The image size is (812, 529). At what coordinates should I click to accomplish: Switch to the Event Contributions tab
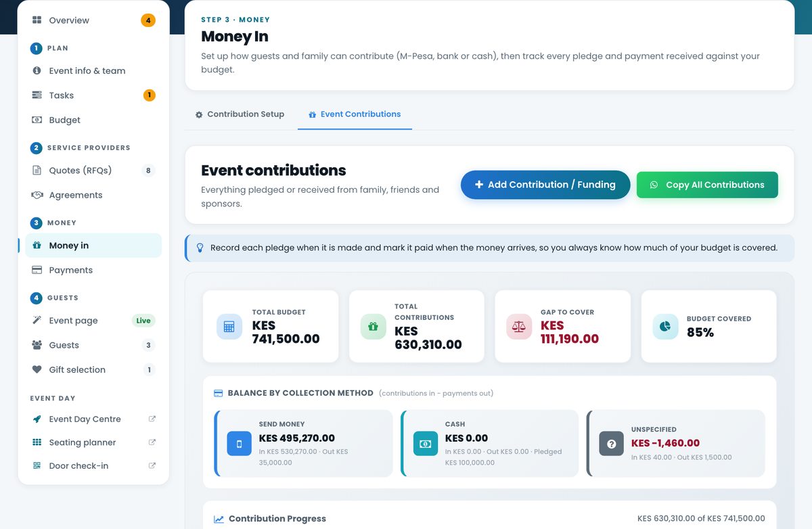[x=355, y=114]
